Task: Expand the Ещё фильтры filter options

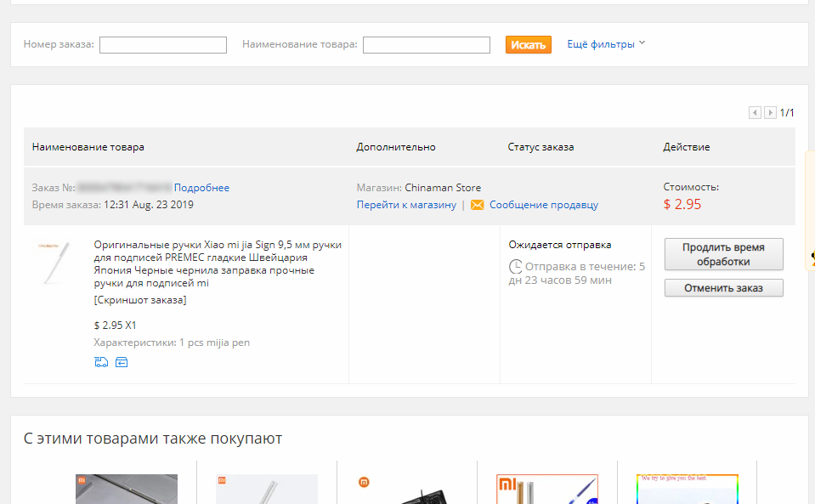Action: 606,44
